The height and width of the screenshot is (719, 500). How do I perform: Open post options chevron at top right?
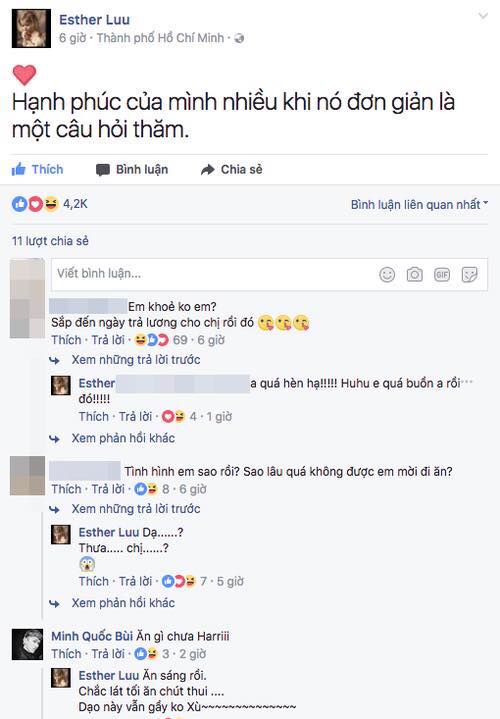pos(483,16)
